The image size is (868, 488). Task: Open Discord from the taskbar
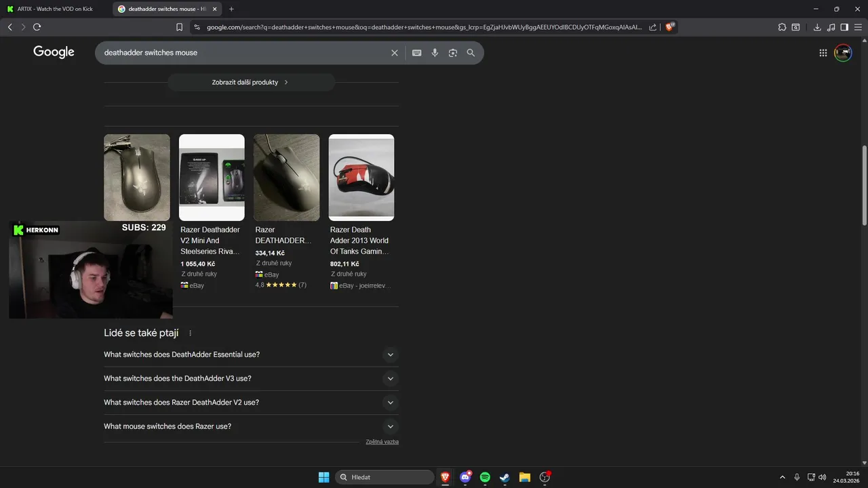(465, 477)
